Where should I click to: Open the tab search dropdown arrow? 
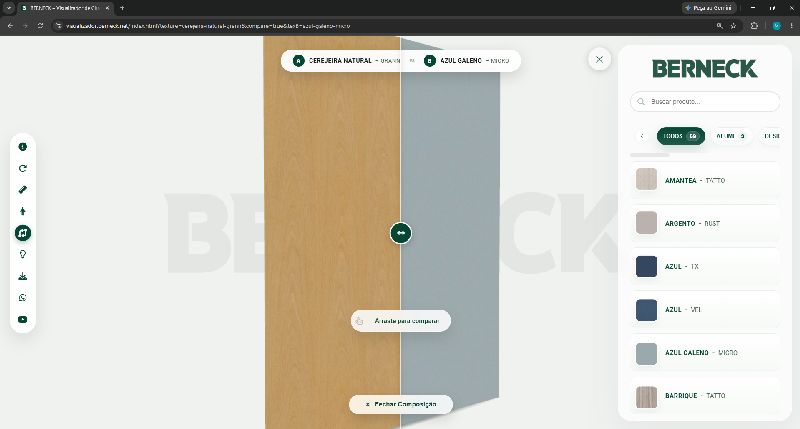click(x=9, y=8)
